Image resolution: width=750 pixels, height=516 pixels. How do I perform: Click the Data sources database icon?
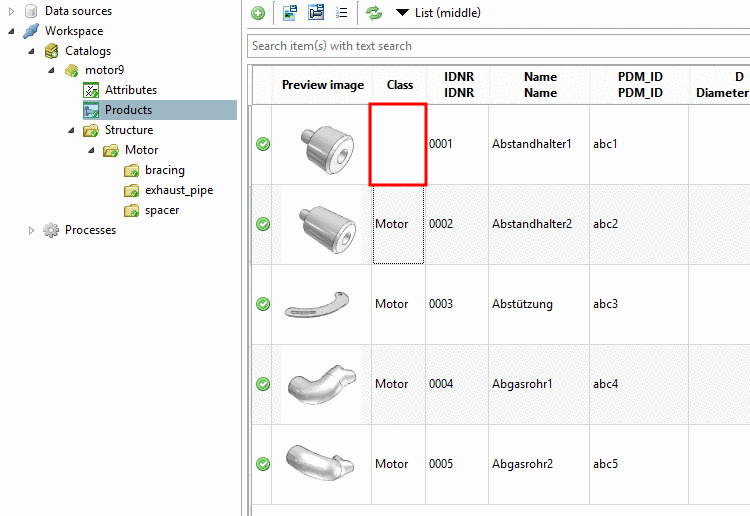point(31,11)
